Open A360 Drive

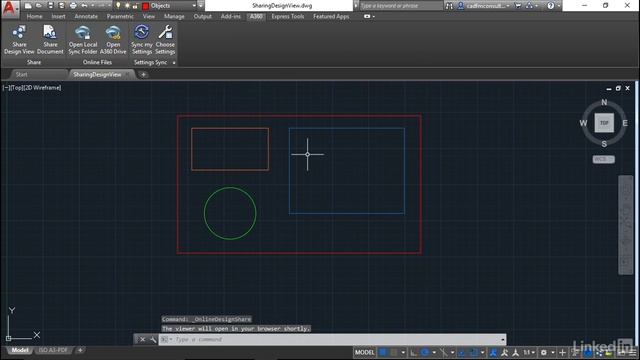[x=113, y=40]
